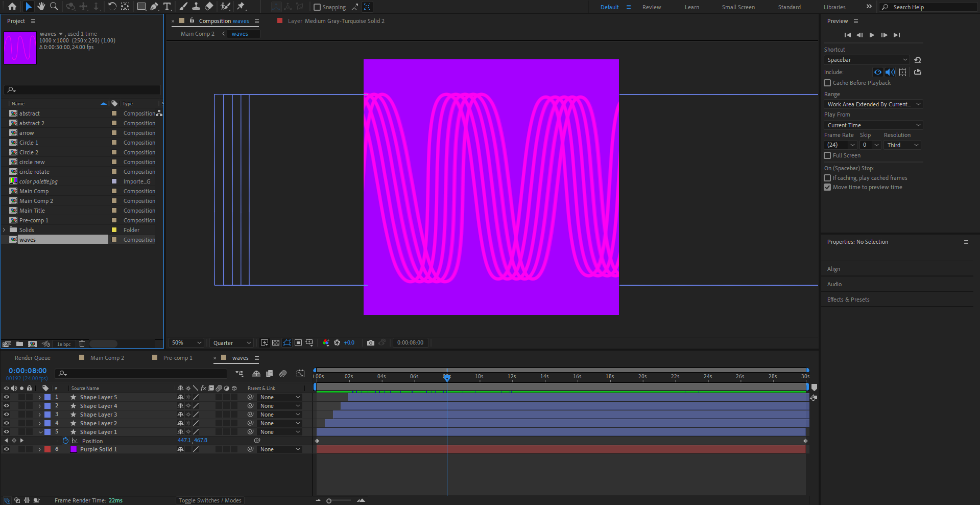The height and width of the screenshot is (505, 980).
Task: Step to next frame in Preview
Action: [x=884, y=35]
